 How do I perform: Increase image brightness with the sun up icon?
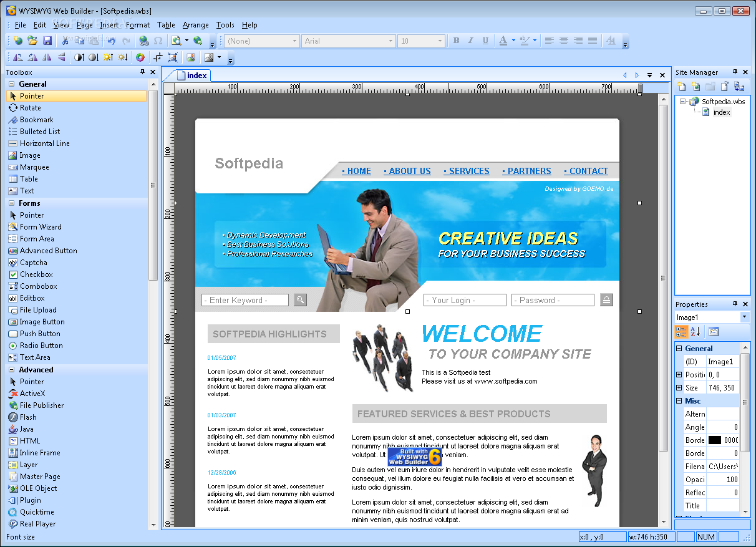108,57
